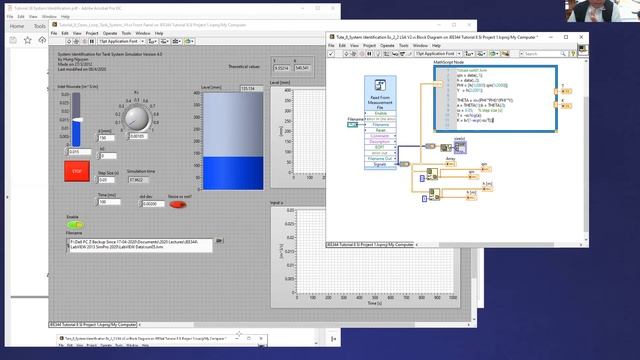Click the upload cloud icon in Acrobat
Image resolution: width=640 pixels, height=360 pixels.
pyautogui.click(x=42, y=40)
